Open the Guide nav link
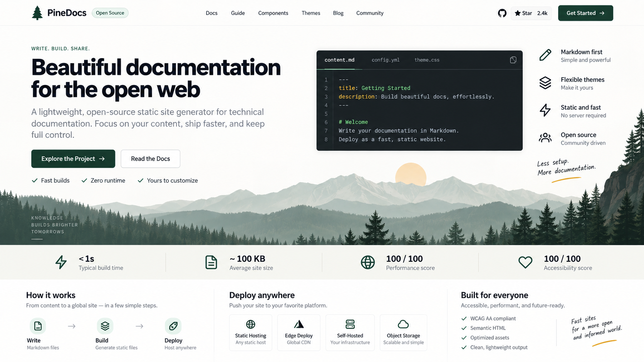The width and height of the screenshot is (644, 362). [x=238, y=13]
